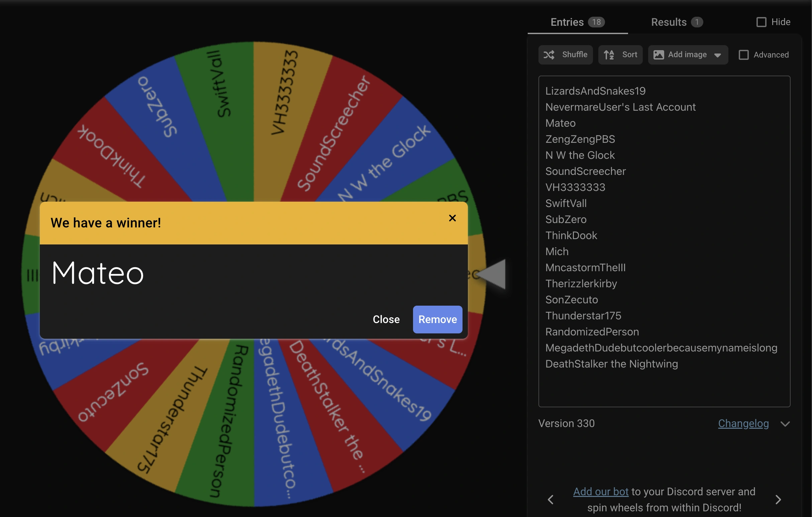Click the Add image picture icon
Viewport: 812px width, 517px height.
[x=659, y=55]
